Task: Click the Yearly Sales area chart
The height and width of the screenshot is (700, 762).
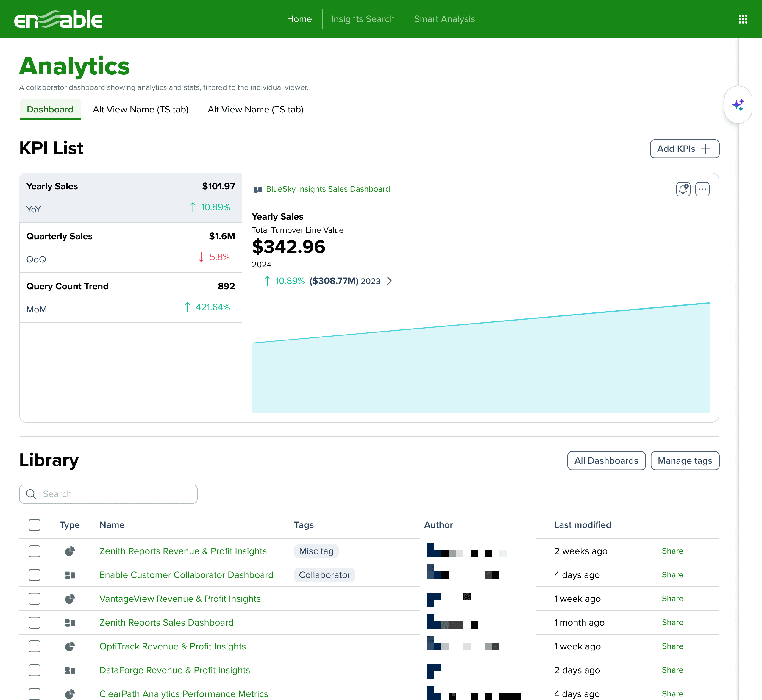Action: [x=480, y=358]
